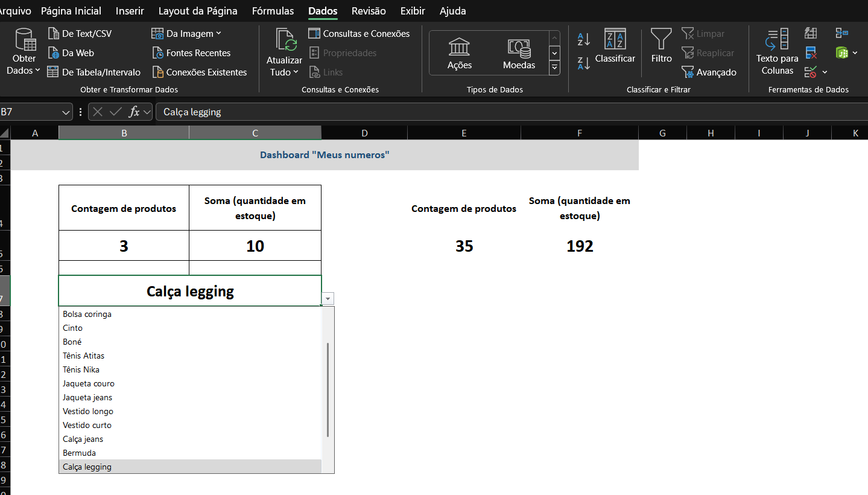Select Jaqueta jeans option
Screen dimensions: 868x495
click(x=190, y=397)
